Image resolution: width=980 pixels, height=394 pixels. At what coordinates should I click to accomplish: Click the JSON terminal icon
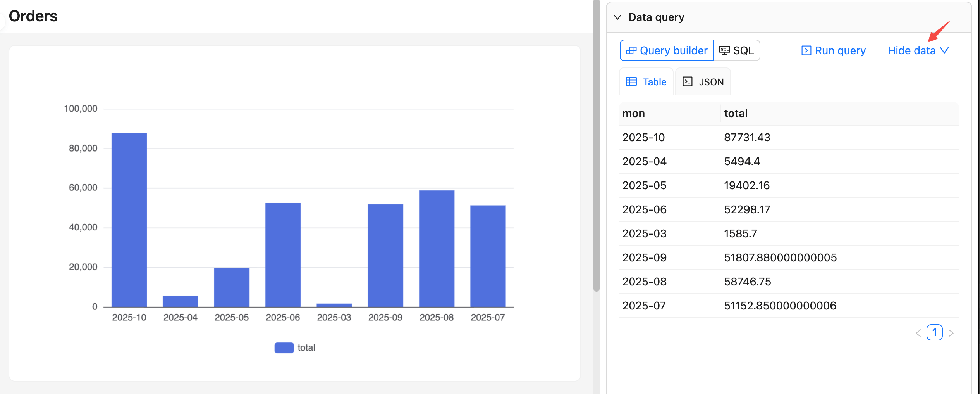(688, 81)
